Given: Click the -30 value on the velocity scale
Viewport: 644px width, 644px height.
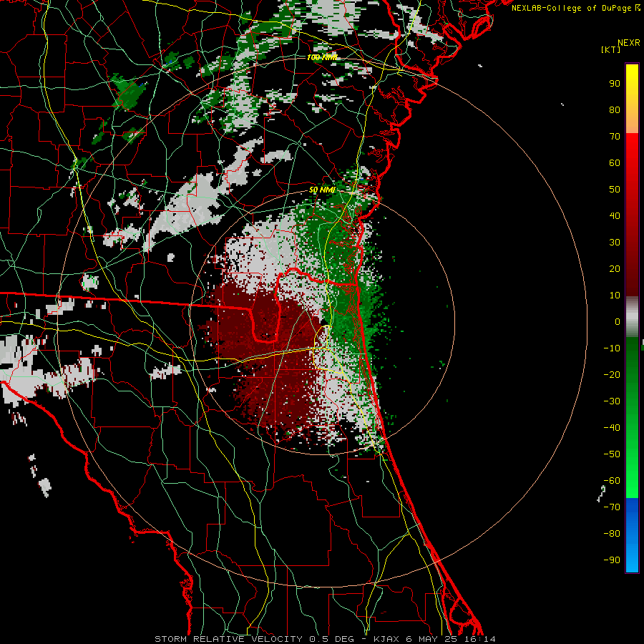Looking at the screenshot, I should pyautogui.click(x=612, y=401).
